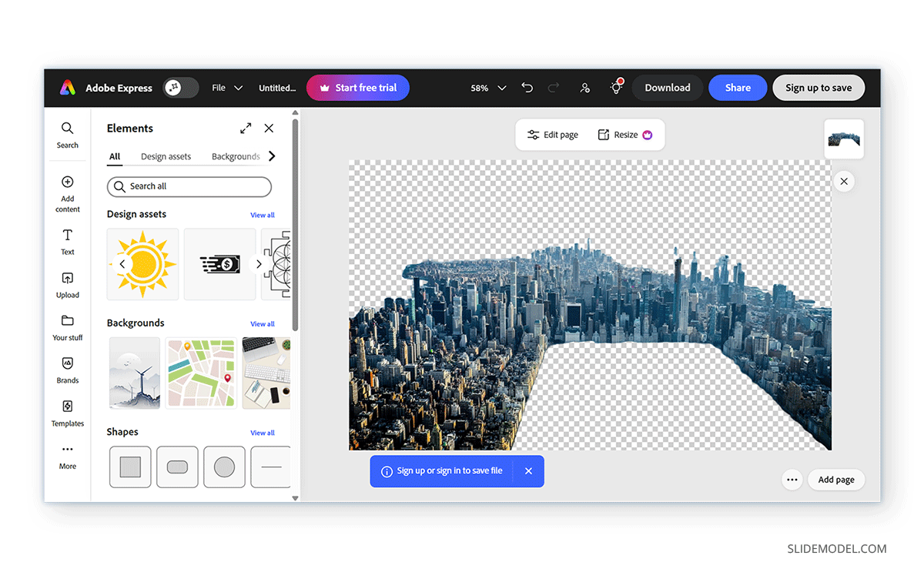
Task: Open the Brands panel
Action: pos(68,370)
